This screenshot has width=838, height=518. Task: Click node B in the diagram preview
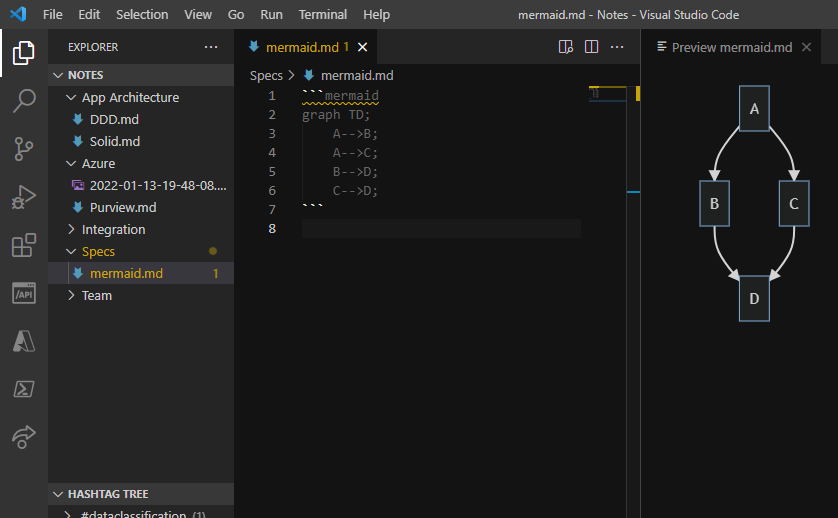pos(714,203)
